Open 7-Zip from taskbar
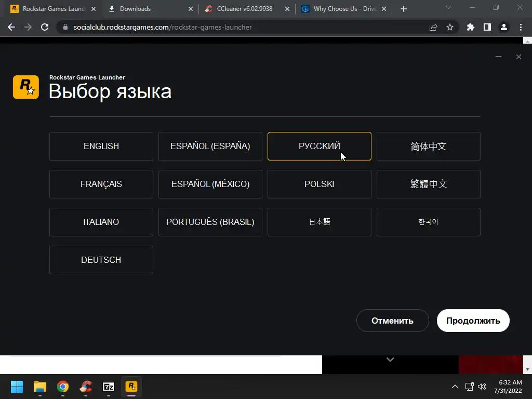 [109, 387]
